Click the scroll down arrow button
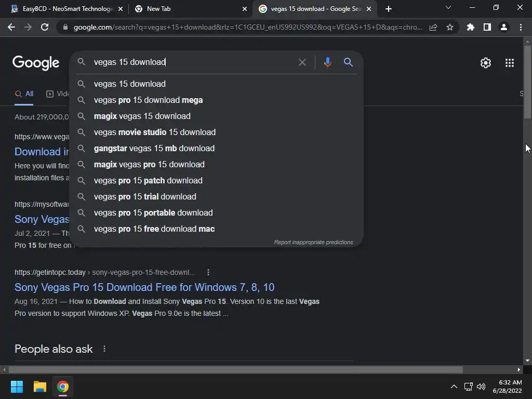 click(527, 361)
